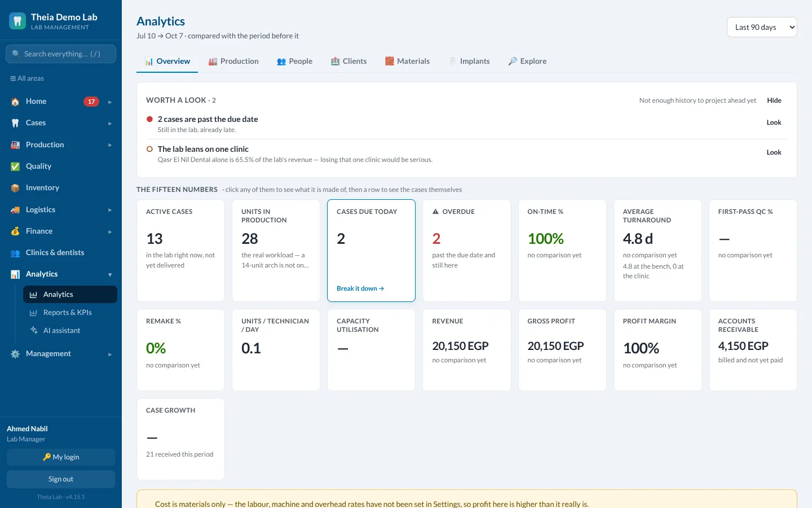
Task: Click the Management gear icon
Action: 15,354
